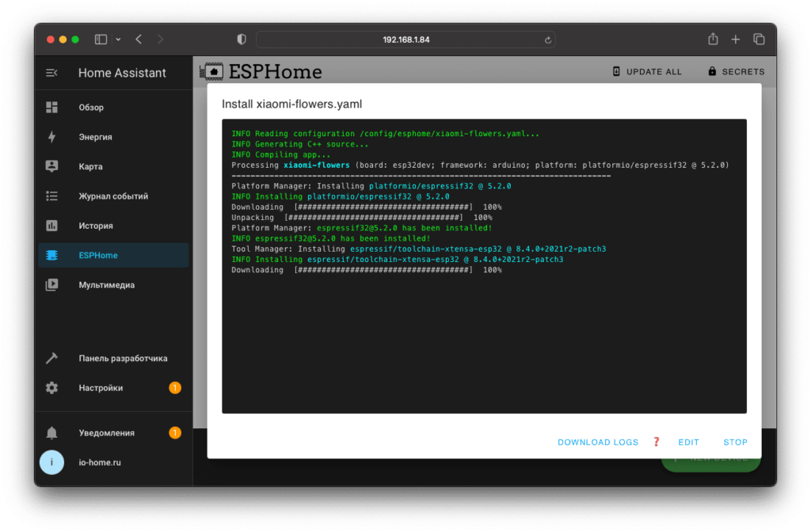Image resolution: width=811 pixels, height=532 pixels.
Task: Click the io-home.ru profile name
Action: coord(100,462)
